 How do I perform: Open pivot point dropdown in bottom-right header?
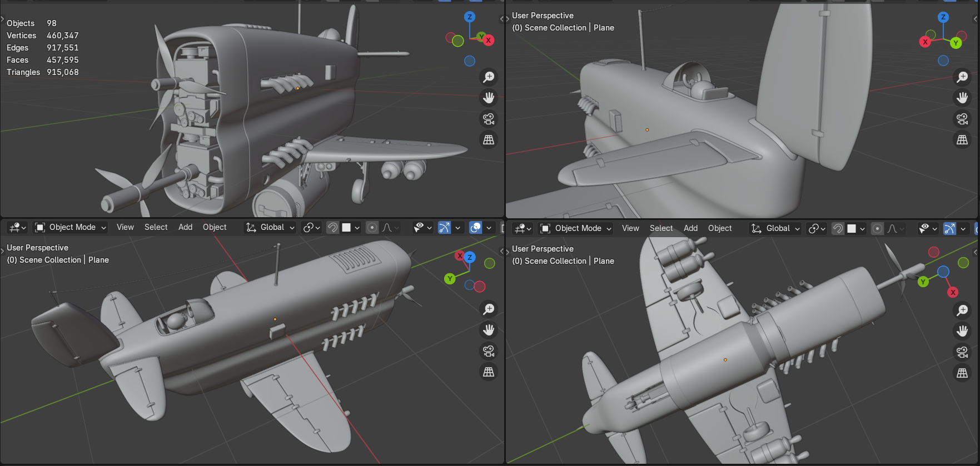817,228
